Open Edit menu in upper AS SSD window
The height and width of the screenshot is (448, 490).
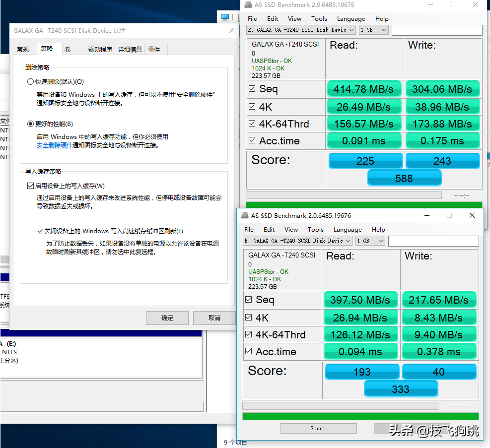(x=273, y=19)
